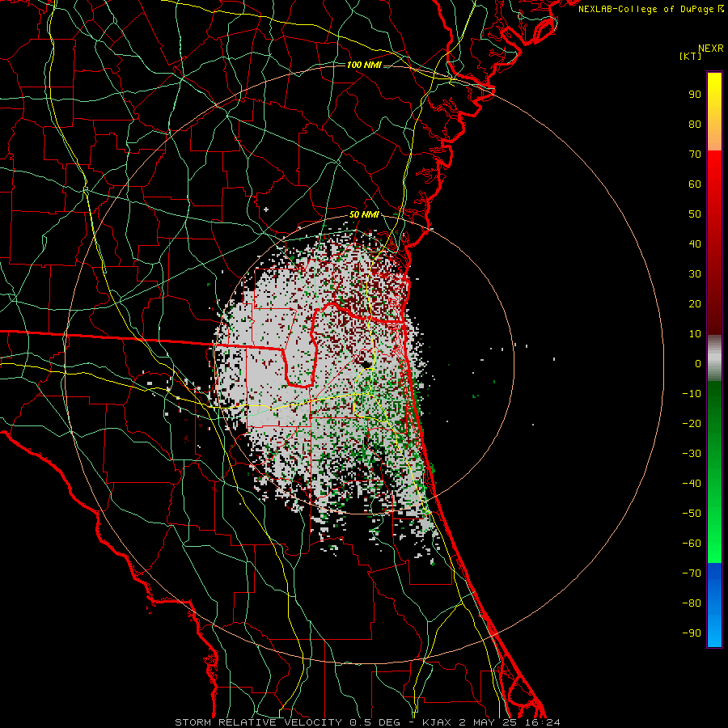Screen dimensions: 728x728
Task: Click the 100 NMI range ring label
Action: pos(365,65)
